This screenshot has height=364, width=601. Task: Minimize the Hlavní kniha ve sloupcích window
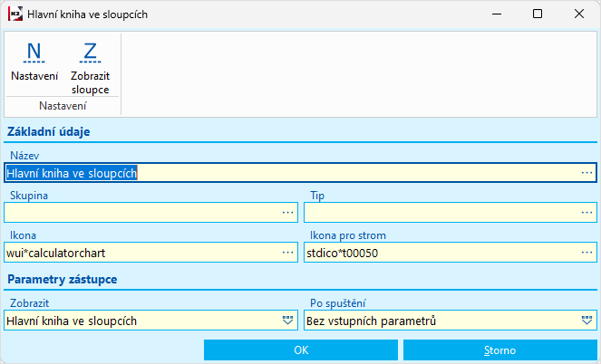point(497,14)
